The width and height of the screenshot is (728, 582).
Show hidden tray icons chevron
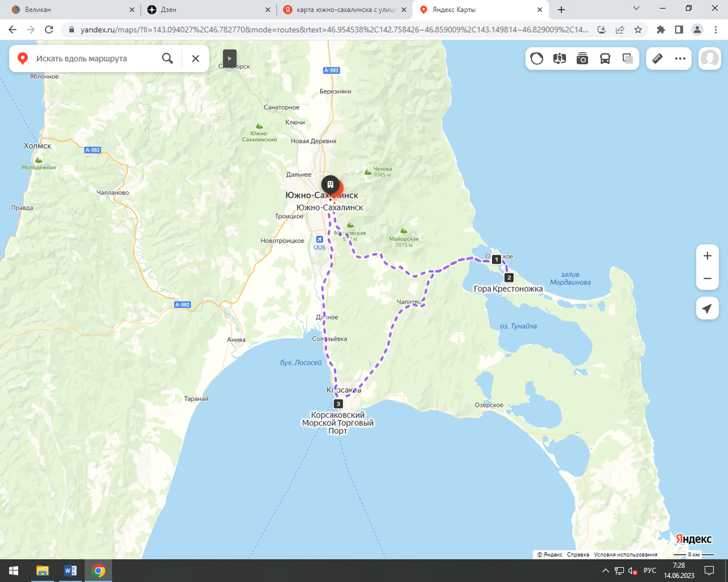click(605, 570)
